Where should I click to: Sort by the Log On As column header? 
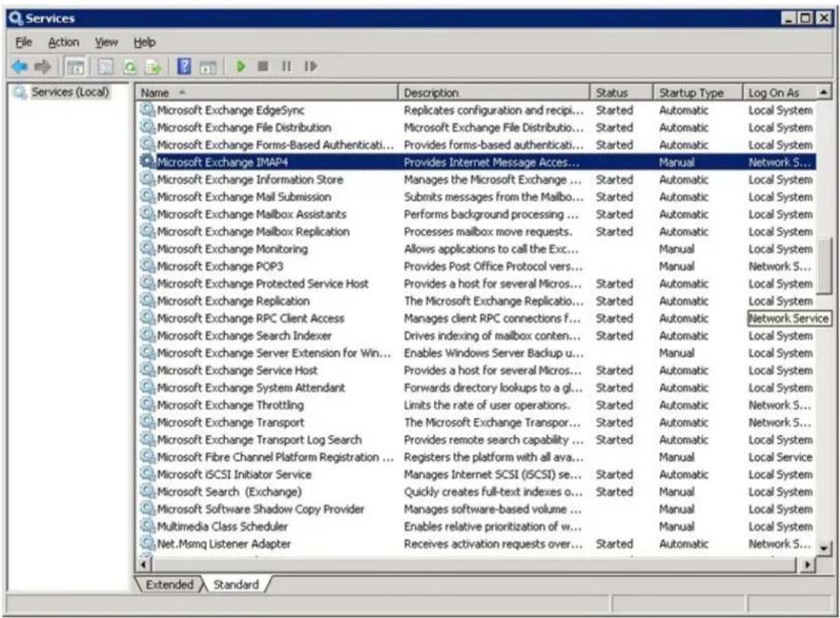(x=780, y=93)
